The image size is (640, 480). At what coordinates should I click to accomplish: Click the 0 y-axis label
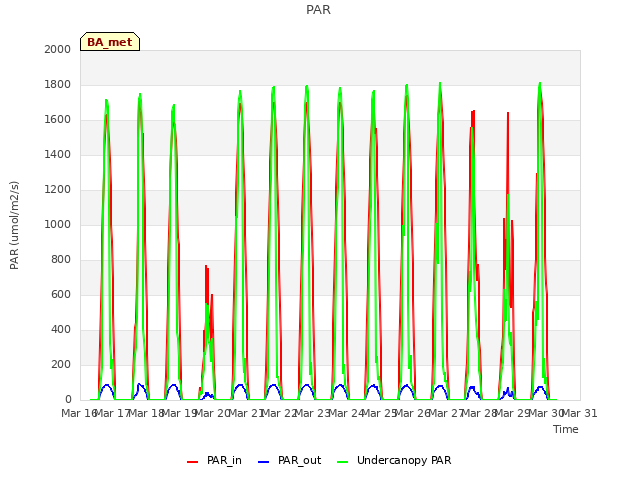coord(68,400)
